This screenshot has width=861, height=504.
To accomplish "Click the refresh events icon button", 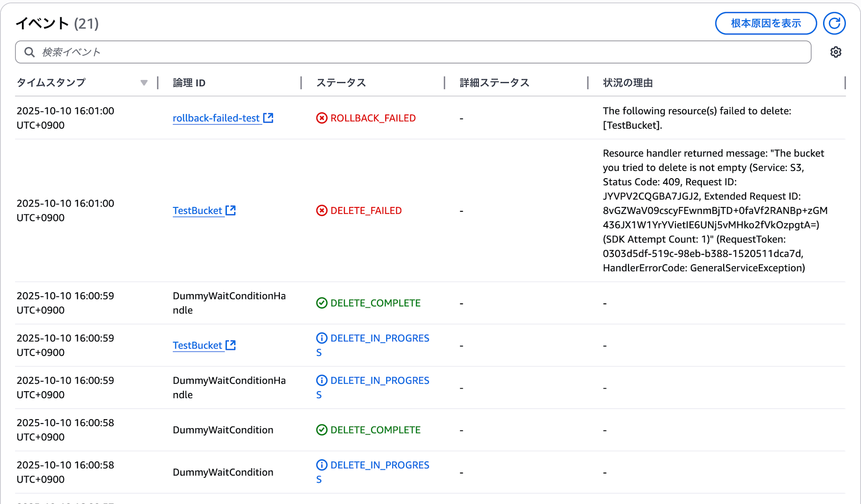I will (834, 23).
